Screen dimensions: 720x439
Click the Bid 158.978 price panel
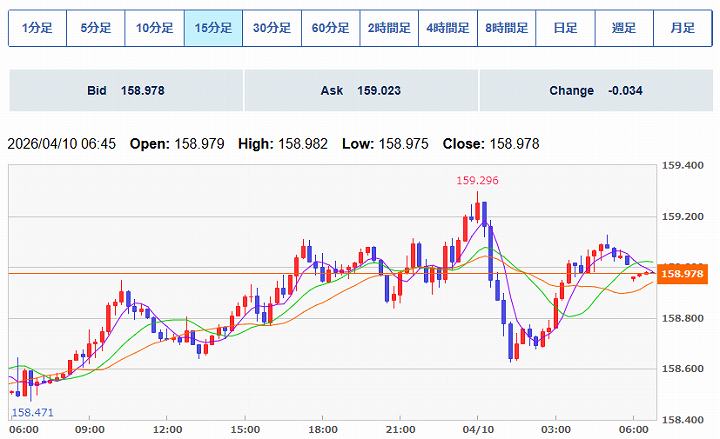[126, 90]
